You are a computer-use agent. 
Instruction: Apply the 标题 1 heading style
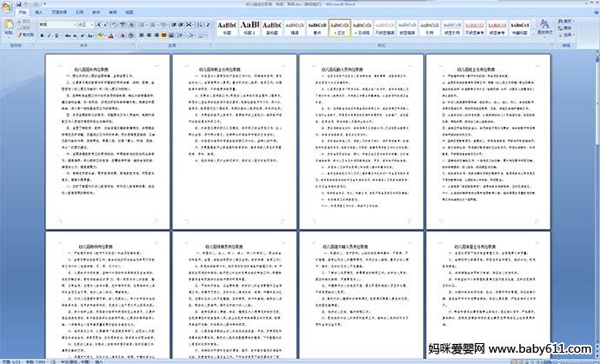[x=249, y=30]
